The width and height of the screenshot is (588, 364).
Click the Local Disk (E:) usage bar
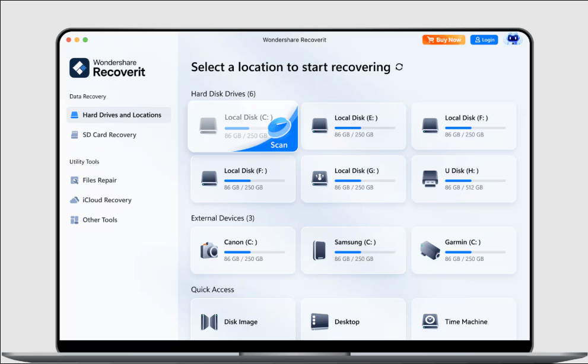365,128
